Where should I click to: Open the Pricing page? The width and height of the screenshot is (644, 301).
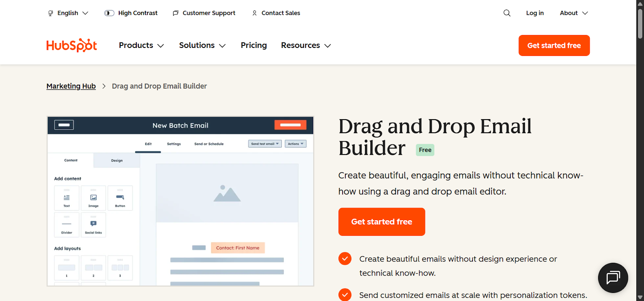(x=254, y=45)
